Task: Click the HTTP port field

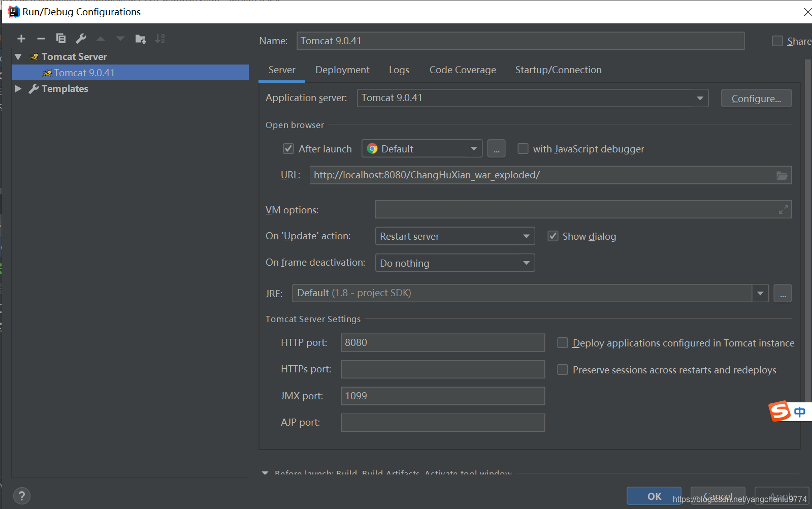Action: (443, 343)
